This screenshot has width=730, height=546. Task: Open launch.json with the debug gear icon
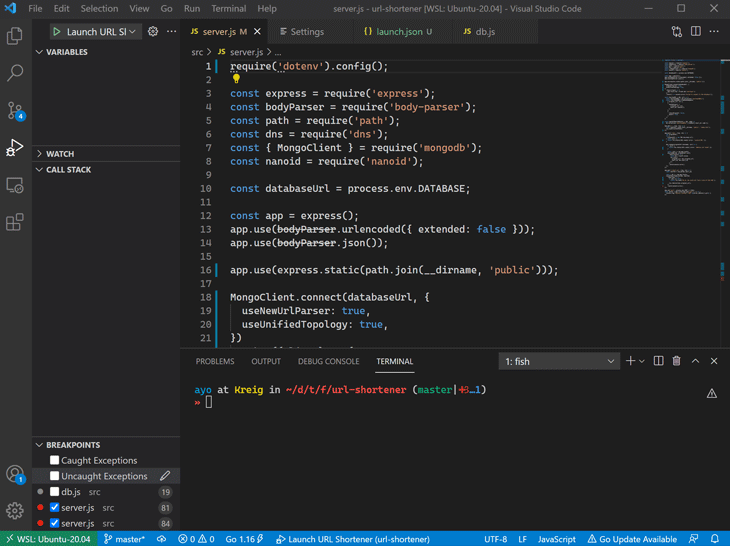coord(153,32)
